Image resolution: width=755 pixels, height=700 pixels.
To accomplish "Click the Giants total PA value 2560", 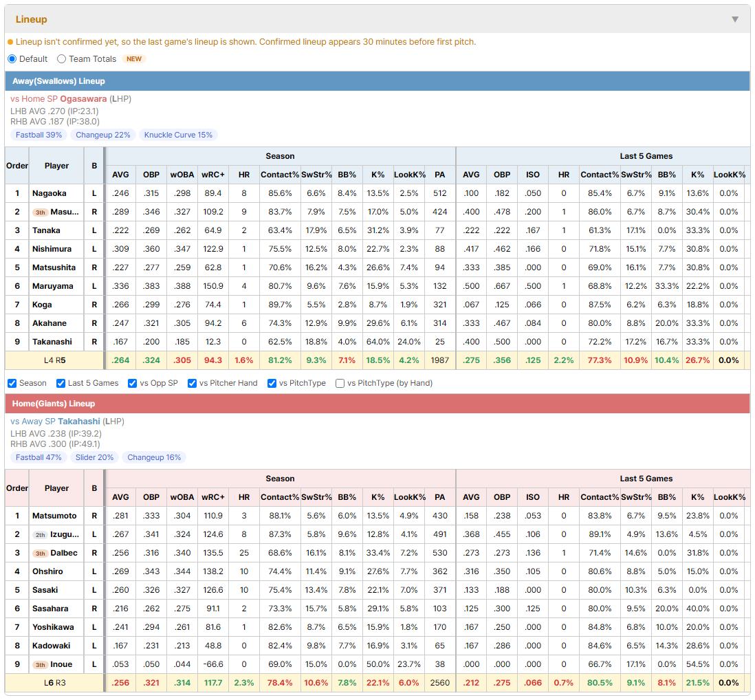I will [439, 683].
